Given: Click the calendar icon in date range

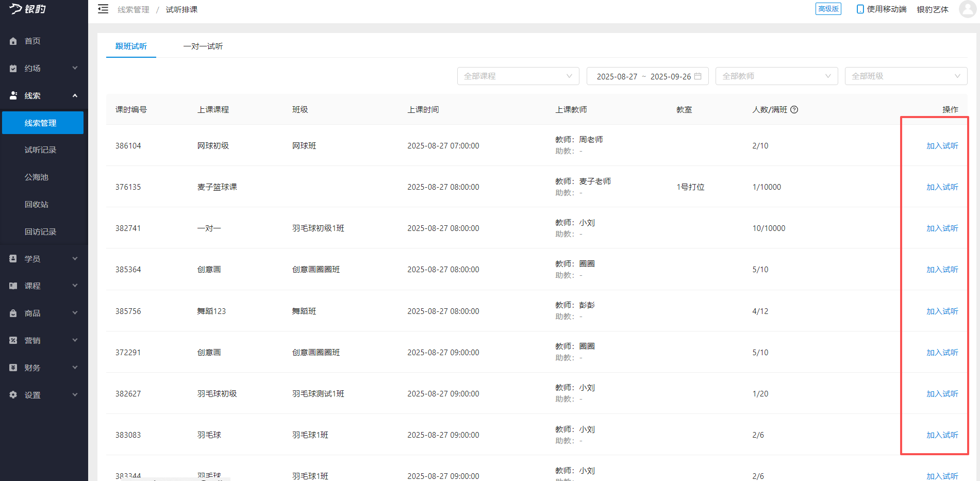Looking at the screenshot, I should click(x=698, y=76).
